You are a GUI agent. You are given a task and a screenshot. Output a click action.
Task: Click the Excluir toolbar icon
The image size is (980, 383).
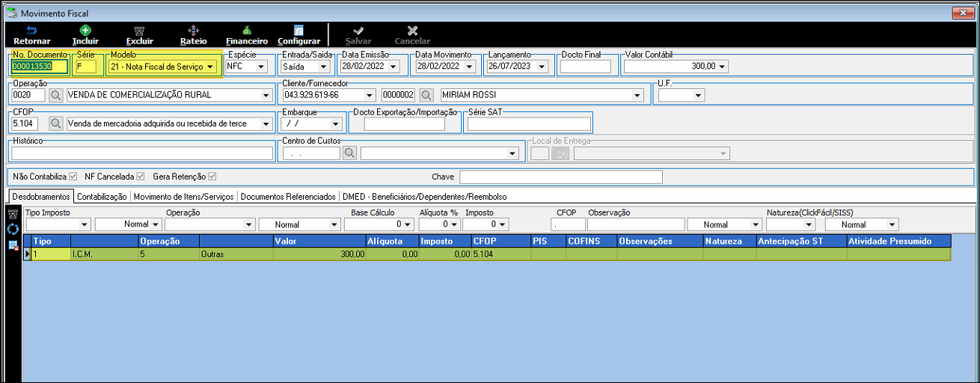139,31
